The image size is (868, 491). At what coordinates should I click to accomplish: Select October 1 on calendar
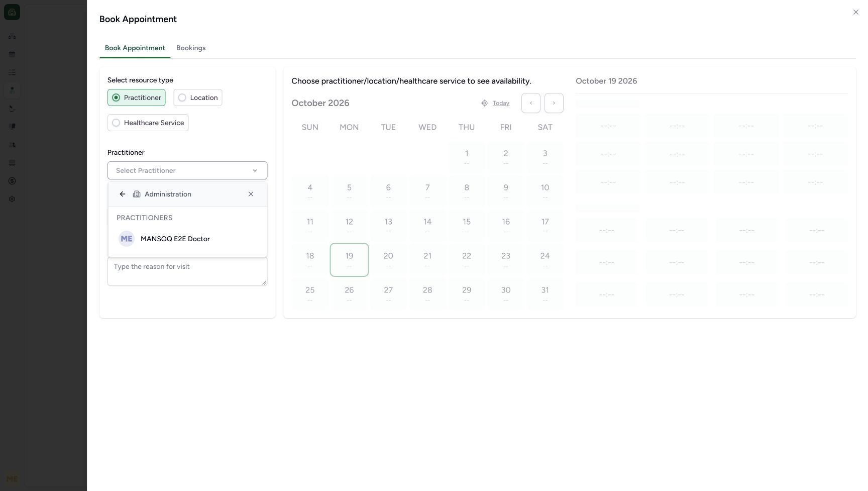click(x=467, y=157)
